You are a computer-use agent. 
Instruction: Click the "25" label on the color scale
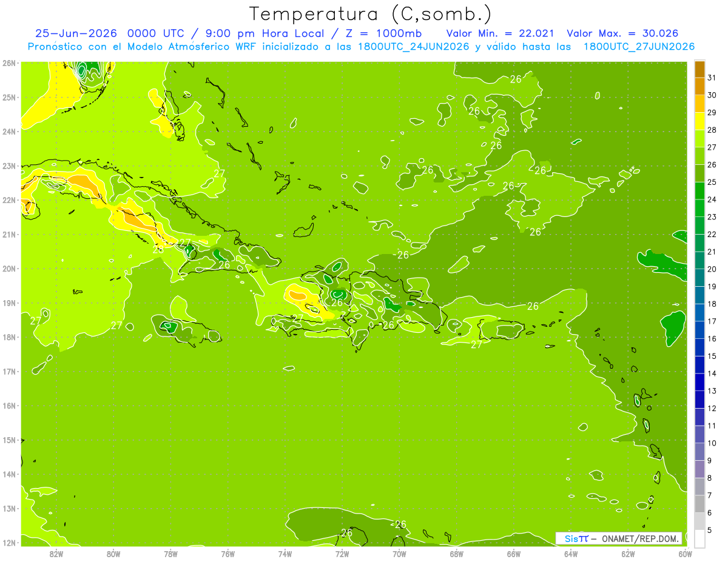tap(712, 182)
